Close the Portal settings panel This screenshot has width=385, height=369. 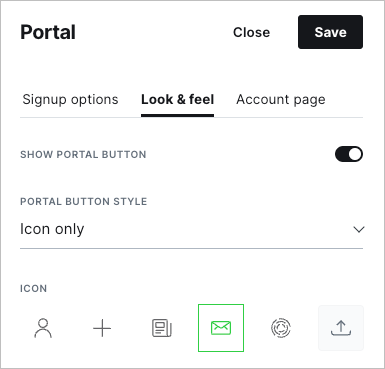[251, 32]
